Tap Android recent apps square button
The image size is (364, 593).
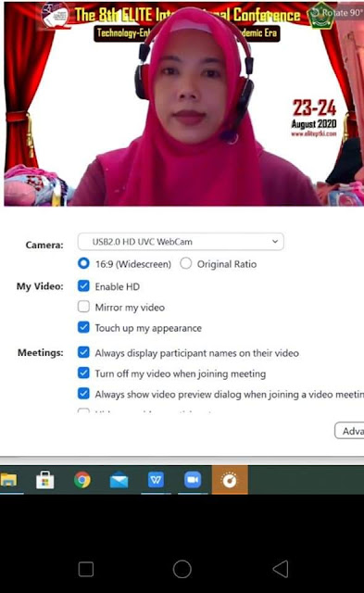tap(86, 569)
